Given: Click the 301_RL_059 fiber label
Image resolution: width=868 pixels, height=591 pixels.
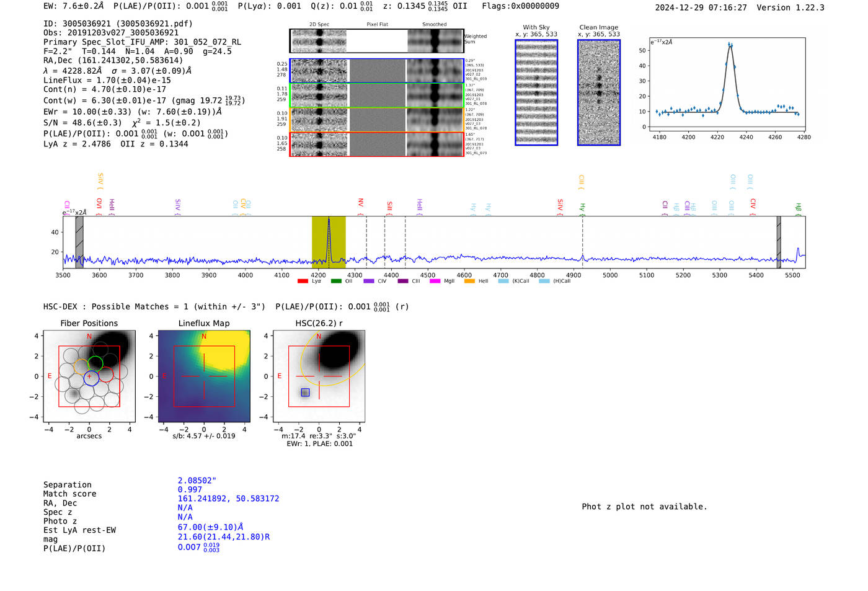Looking at the screenshot, I should coord(476,79).
